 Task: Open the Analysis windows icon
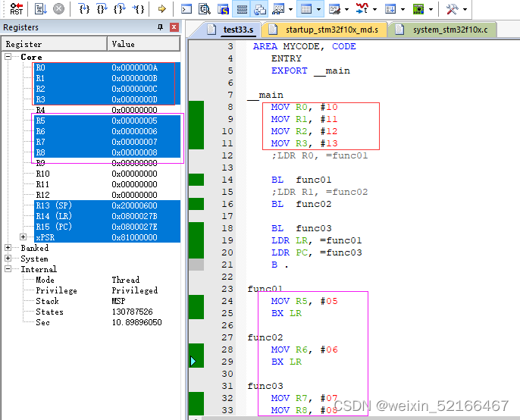coord(362,9)
